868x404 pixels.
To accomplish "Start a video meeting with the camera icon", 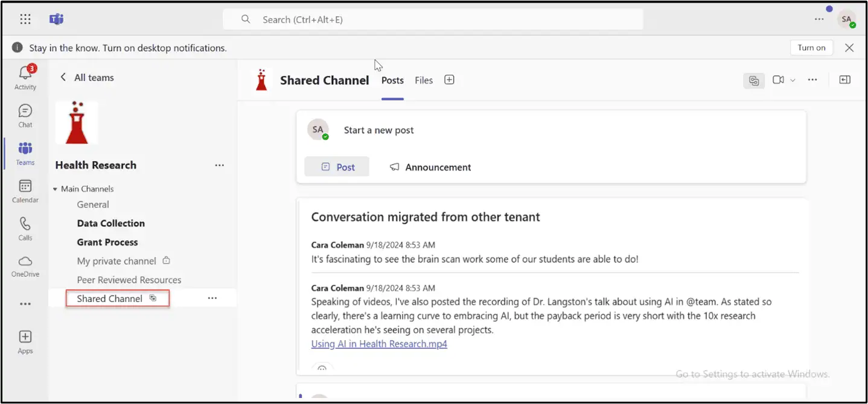I will point(779,80).
